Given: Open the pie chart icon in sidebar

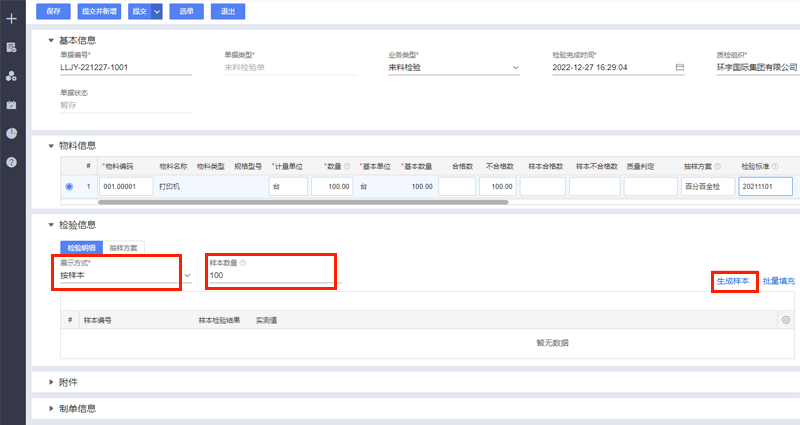Looking at the screenshot, I should pyautogui.click(x=12, y=133).
